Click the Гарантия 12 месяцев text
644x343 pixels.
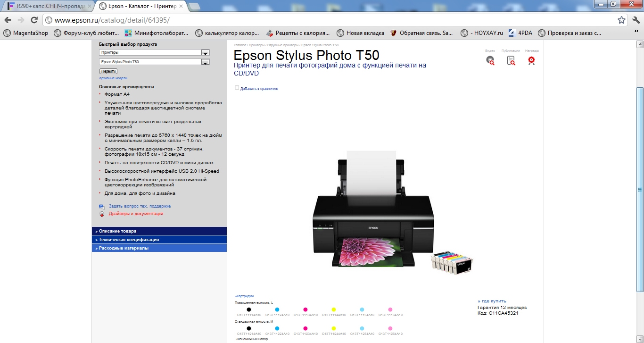coord(502,308)
